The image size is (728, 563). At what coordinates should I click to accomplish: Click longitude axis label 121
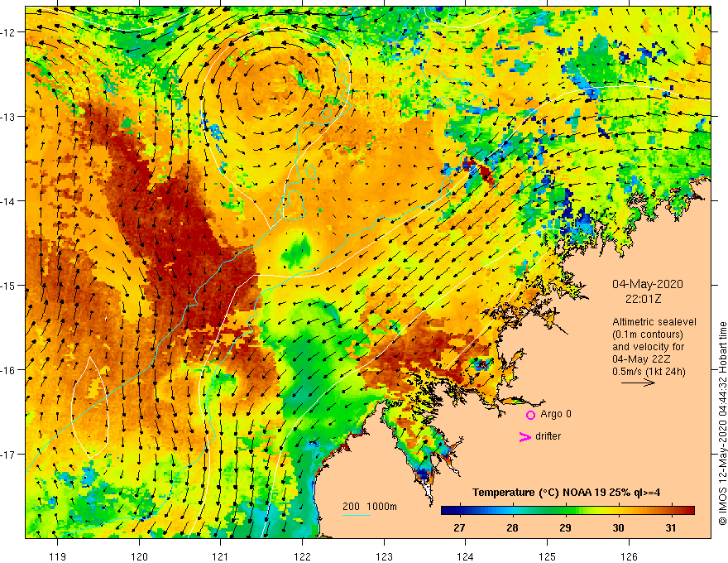(x=221, y=556)
